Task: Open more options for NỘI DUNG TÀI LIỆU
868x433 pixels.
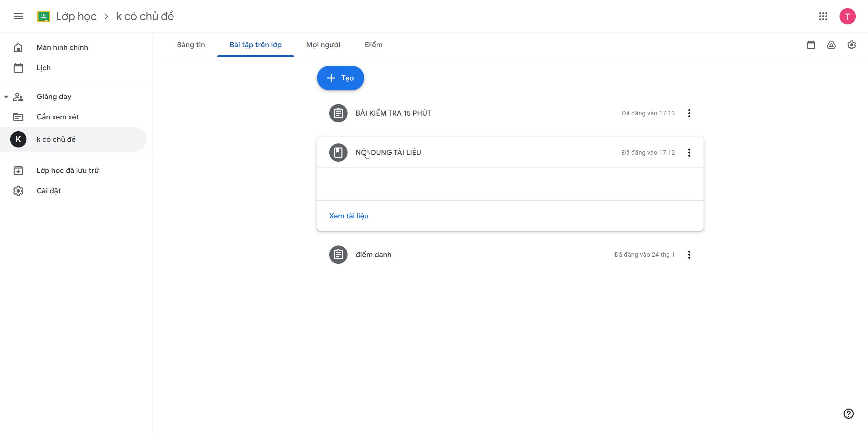Action: [689, 153]
